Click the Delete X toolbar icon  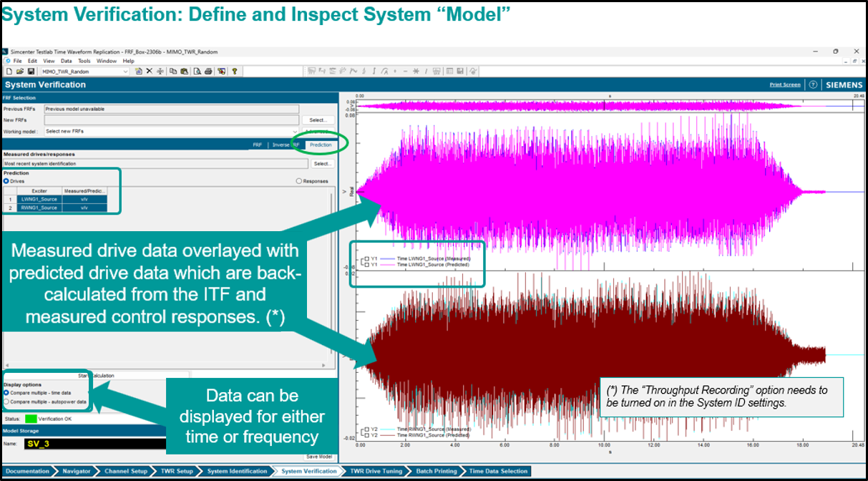[149, 72]
